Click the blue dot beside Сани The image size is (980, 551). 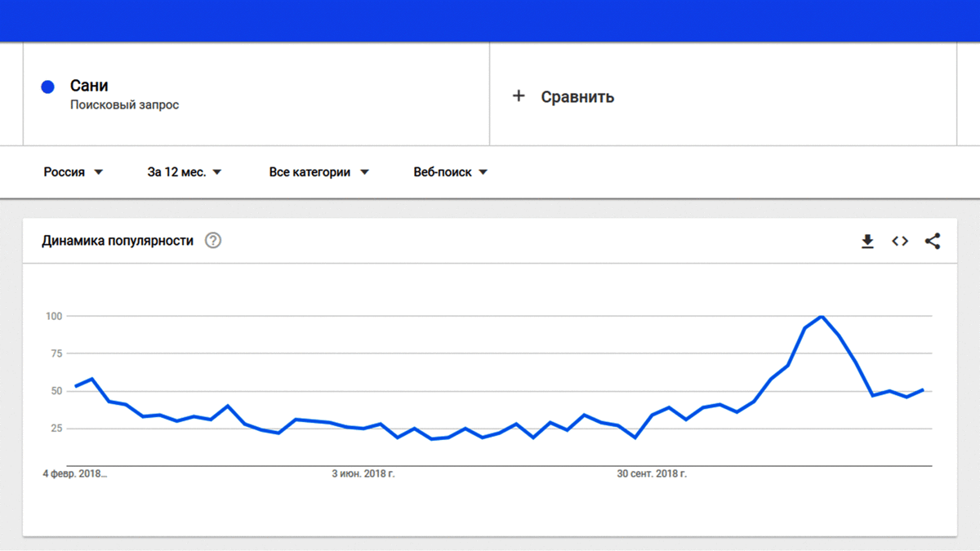pos(47,87)
